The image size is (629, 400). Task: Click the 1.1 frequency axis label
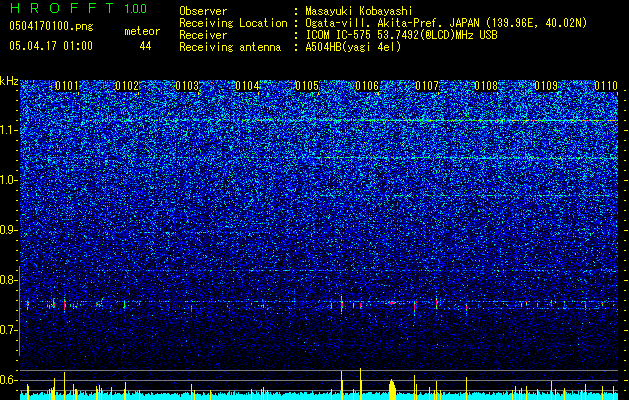(8, 130)
